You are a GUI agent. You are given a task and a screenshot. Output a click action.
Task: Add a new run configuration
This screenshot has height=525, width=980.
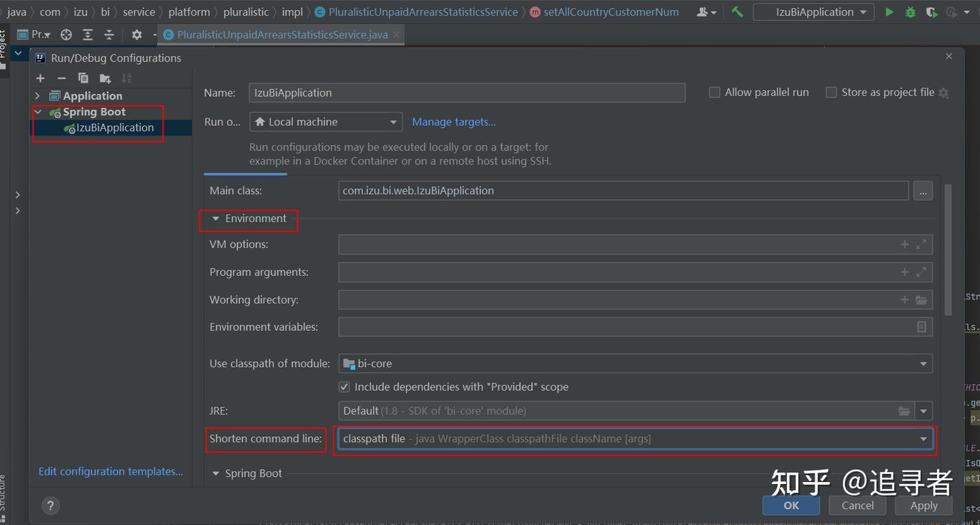pos(40,78)
